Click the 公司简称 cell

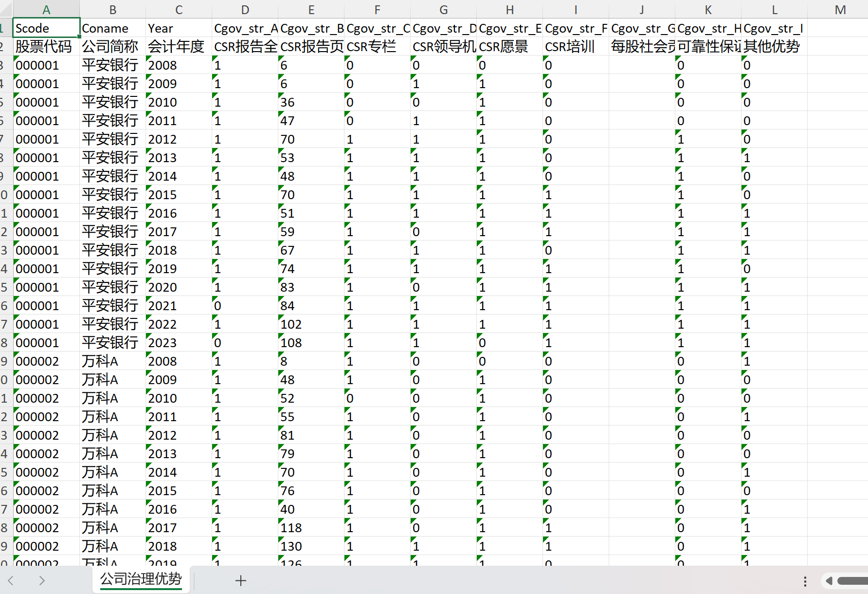pyautogui.click(x=112, y=46)
